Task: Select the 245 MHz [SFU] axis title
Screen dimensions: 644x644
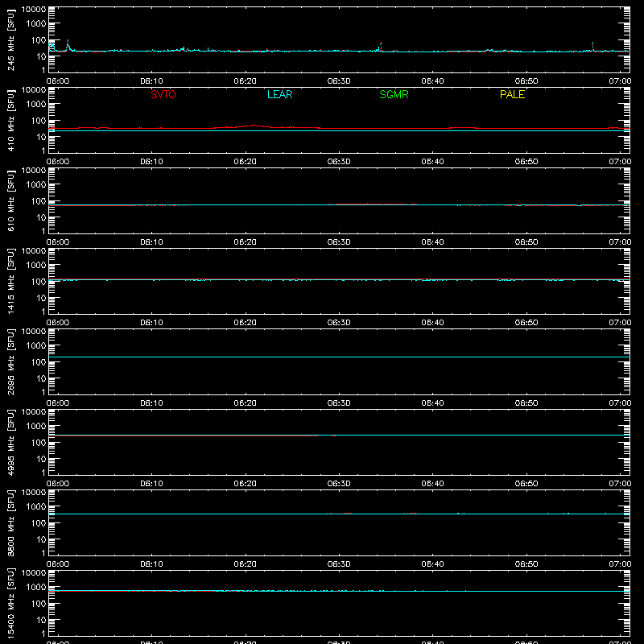Action: point(10,39)
